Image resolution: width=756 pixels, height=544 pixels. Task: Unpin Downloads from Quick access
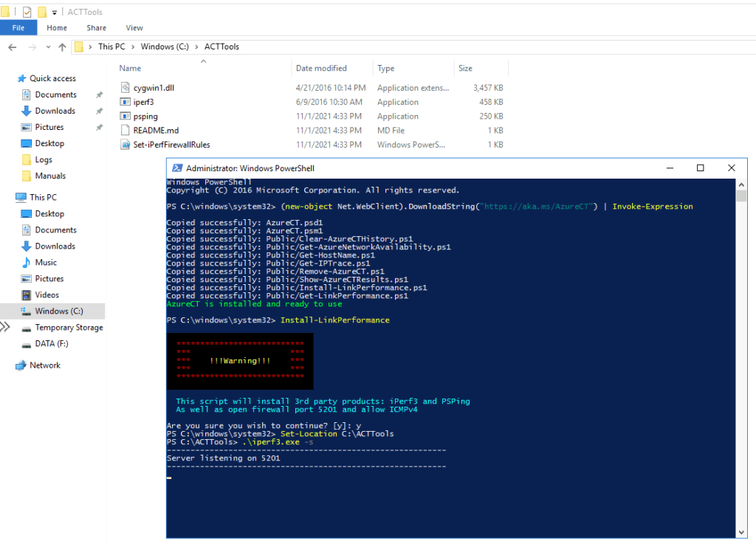[100, 111]
